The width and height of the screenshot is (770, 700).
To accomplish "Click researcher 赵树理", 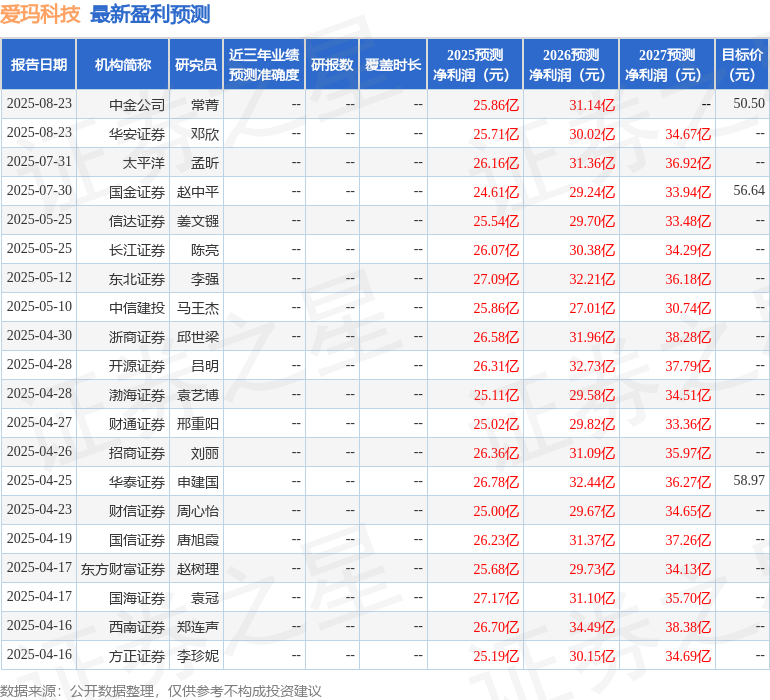I will (198, 568).
